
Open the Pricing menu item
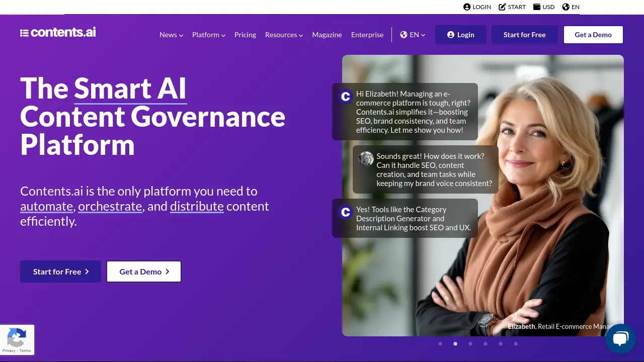tap(245, 35)
